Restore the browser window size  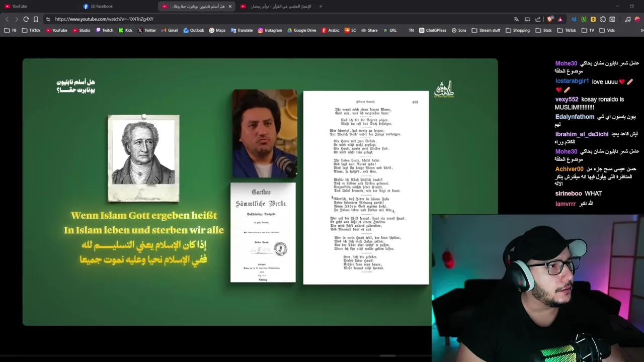click(x=631, y=7)
